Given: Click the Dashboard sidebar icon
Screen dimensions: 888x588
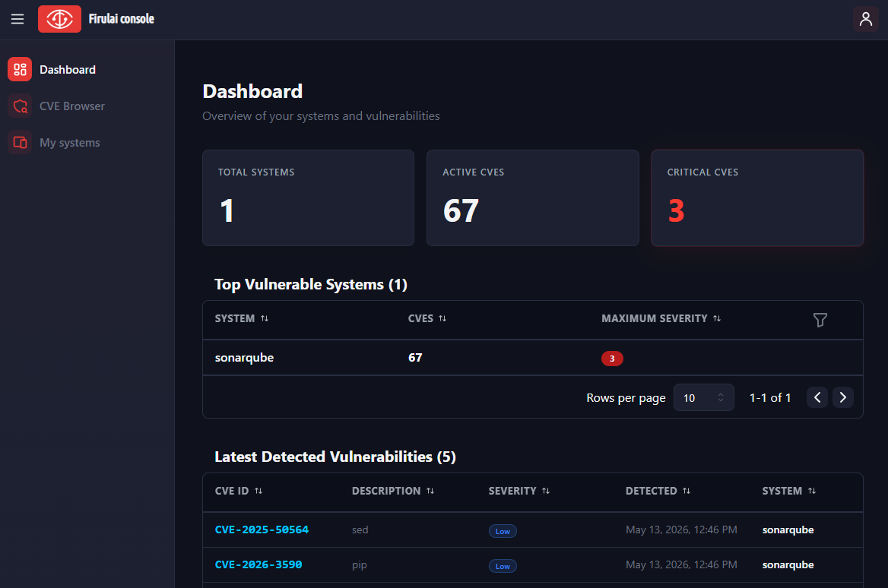Looking at the screenshot, I should click(x=20, y=70).
